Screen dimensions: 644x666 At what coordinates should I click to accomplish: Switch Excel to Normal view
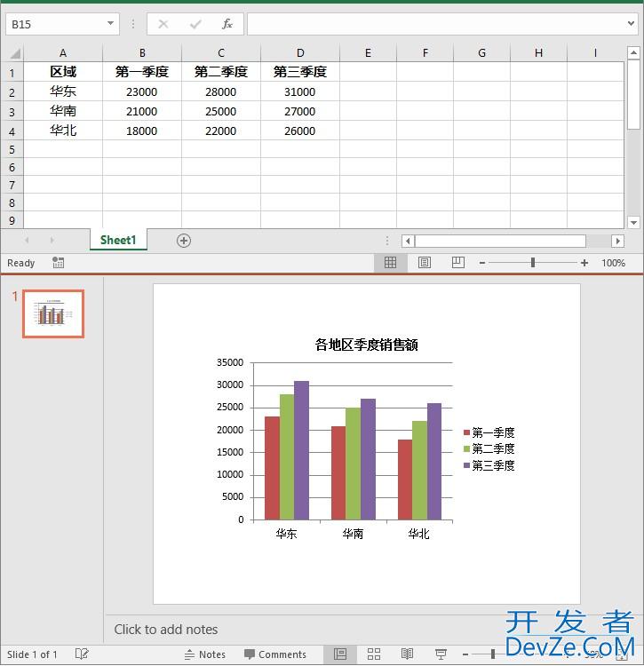pos(390,263)
